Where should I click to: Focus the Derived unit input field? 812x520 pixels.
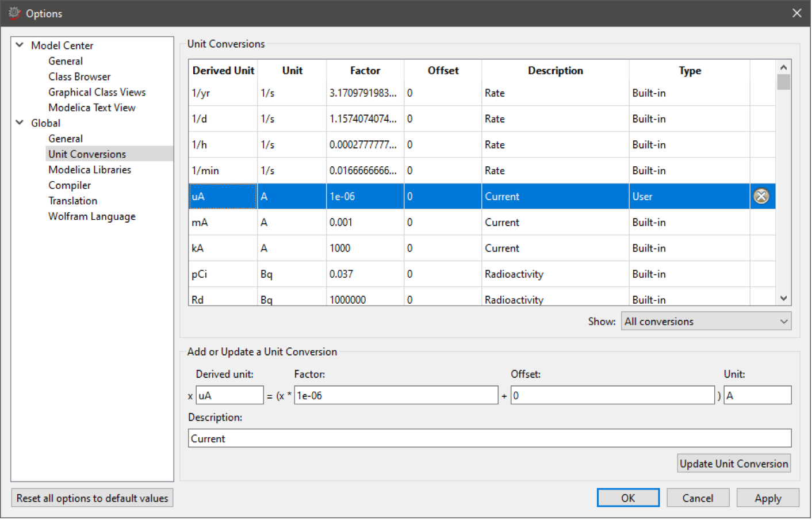[x=230, y=396]
